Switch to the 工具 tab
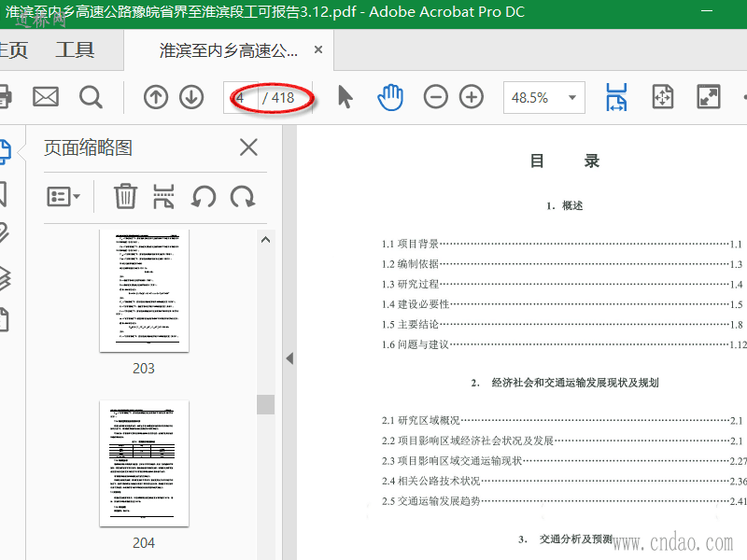Viewport: 747px width, 560px height. tap(76, 50)
